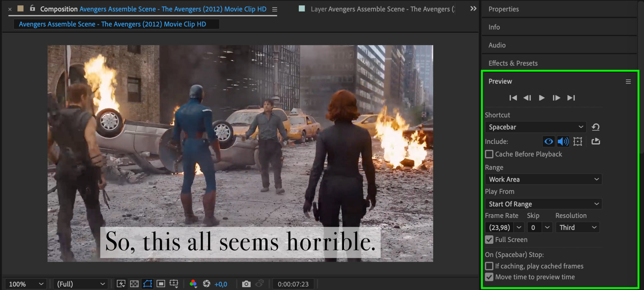
Task: Open the Composition panel menu icon
Action: pos(275,9)
